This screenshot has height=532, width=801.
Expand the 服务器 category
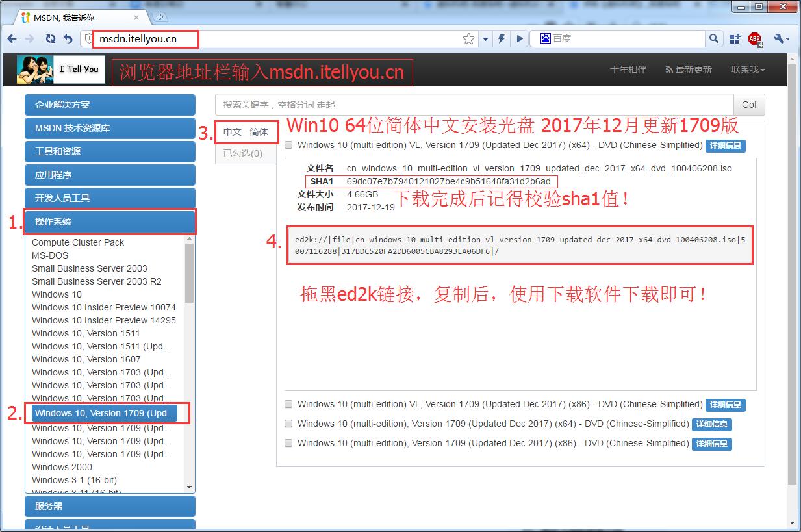tap(110, 506)
